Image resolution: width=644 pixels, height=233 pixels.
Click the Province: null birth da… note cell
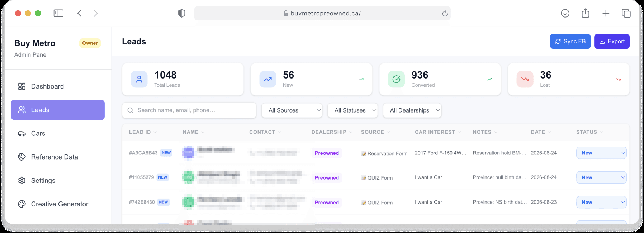pos(499,177)
